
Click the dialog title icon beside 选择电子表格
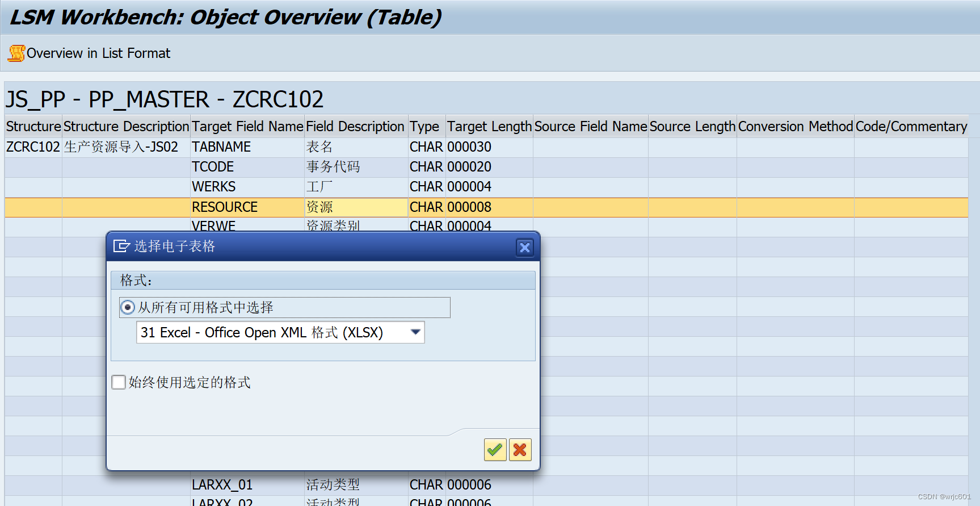121,246
